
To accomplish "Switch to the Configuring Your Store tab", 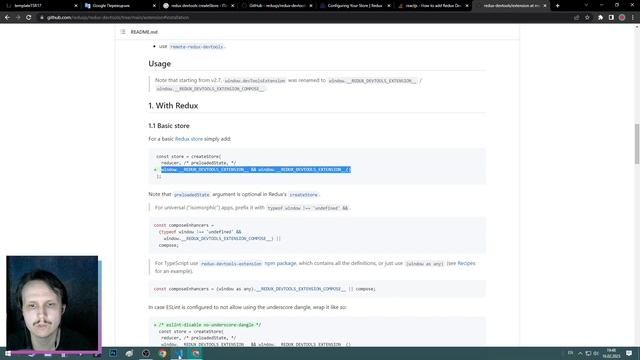I will 355,6.
